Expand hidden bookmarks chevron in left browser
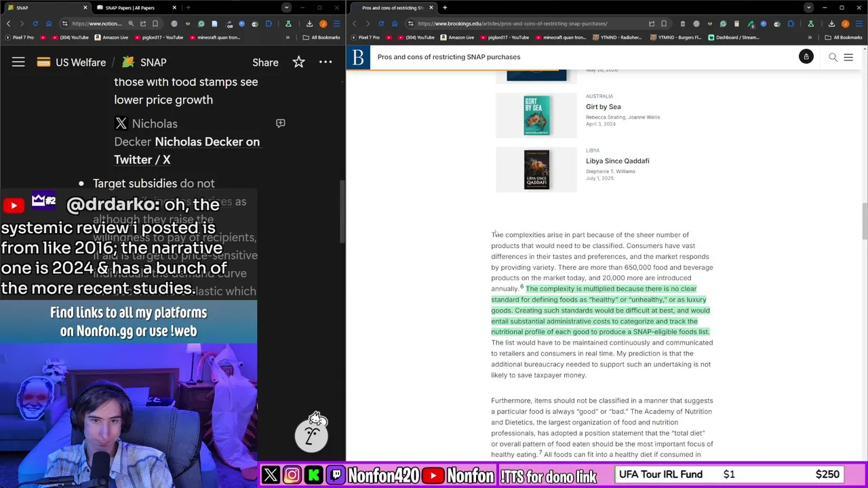Viewport: 868px width, 488px height. (288, 37)
